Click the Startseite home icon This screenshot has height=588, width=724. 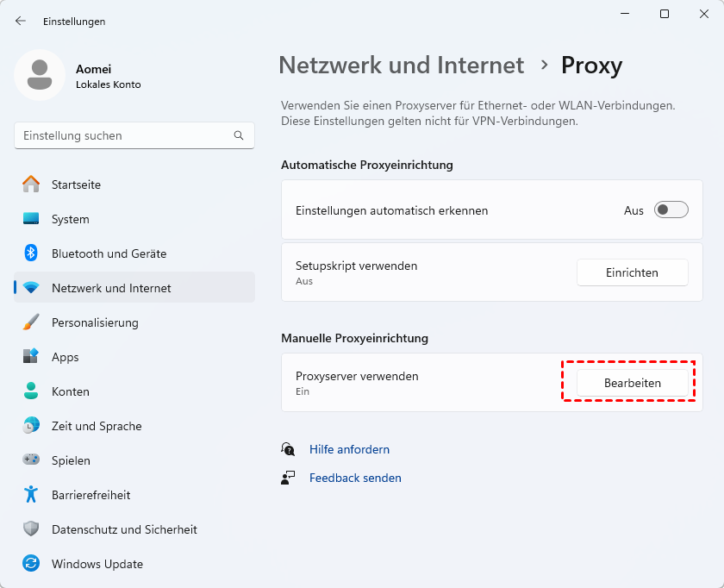tap(31, 185)
